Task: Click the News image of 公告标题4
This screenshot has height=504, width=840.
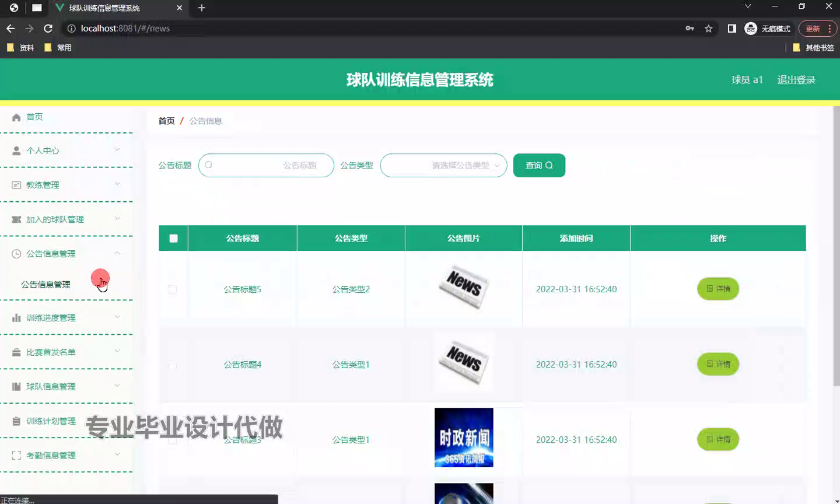Action: coord(463,362)
